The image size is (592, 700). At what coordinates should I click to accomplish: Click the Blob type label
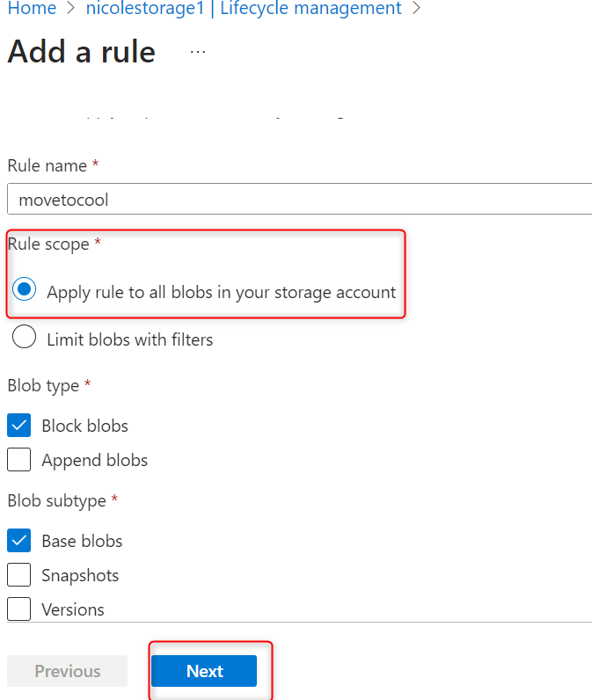point(43,385)
